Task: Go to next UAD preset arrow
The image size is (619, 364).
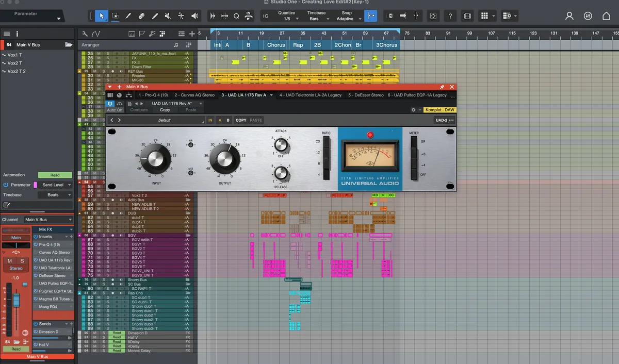Action: point(119,120)
